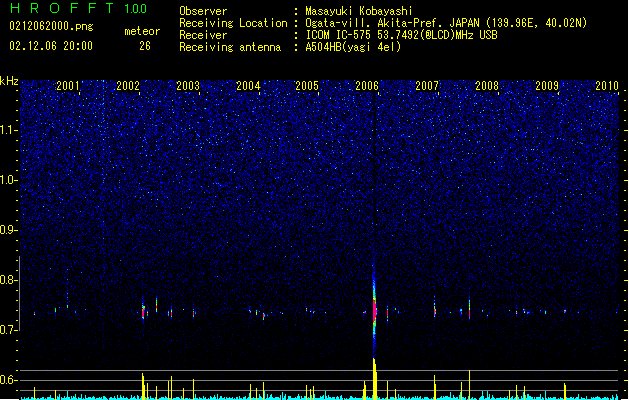
Task: Click the 0.6 kHz axis label
Action: (x=9, y=380)
